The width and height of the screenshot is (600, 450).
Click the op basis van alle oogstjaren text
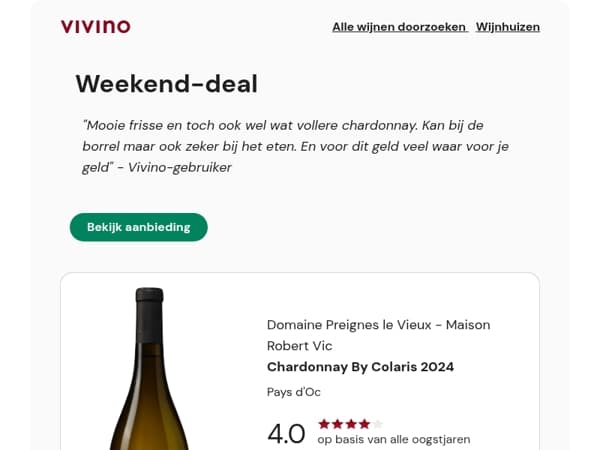click(394, 440)
